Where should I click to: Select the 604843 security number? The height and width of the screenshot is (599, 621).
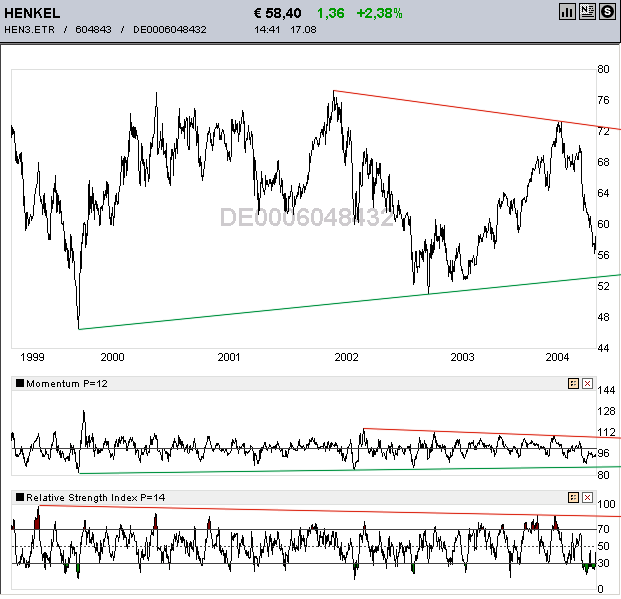point(93,30)
